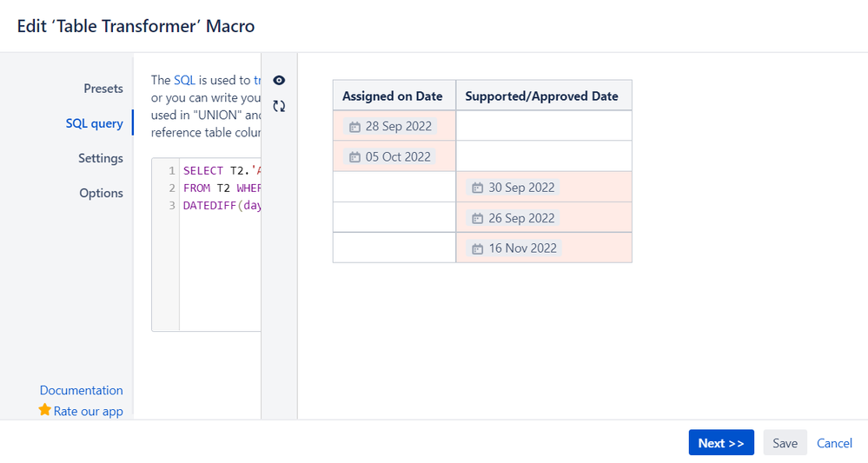The image size is (868, 463).
Task: Click calendar icon beside 30 Sep 2022
Action: click(x=477, y=188)
